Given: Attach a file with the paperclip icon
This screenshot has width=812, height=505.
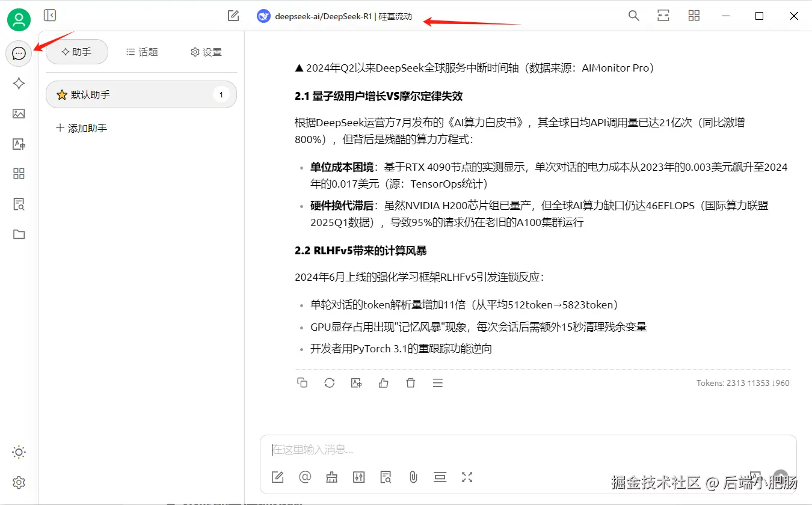Looking at the screenshot, I should tap(413, 477).
